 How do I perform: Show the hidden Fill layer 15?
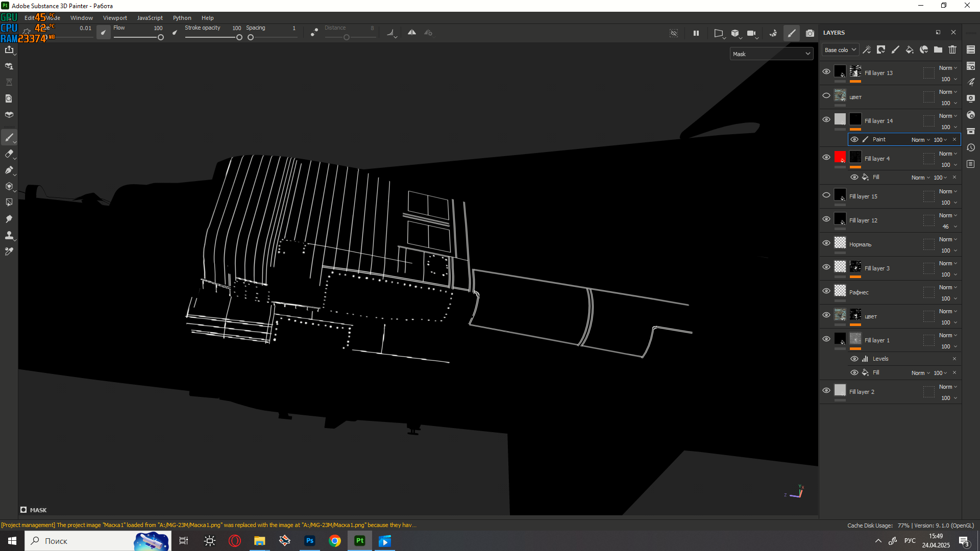[x=826, y=195]
